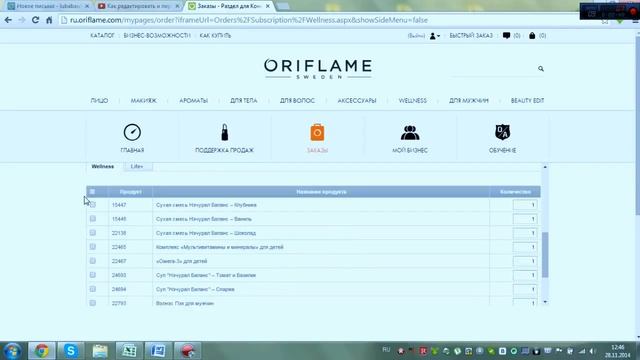Image resolution: width=640 pixels, height=360 pixels.
Task: Open Chrome from the taskbar
Action: pyautogui.click(x=41, y=351)
